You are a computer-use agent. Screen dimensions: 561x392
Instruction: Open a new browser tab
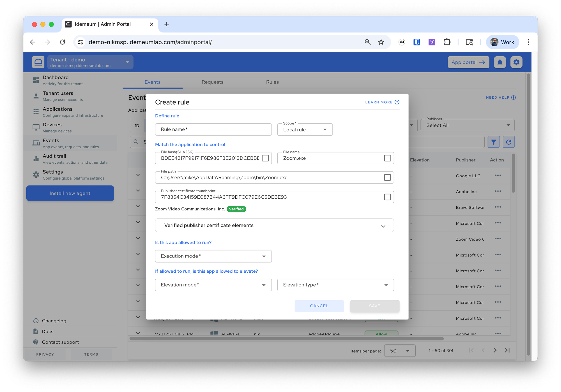(166, 24)
